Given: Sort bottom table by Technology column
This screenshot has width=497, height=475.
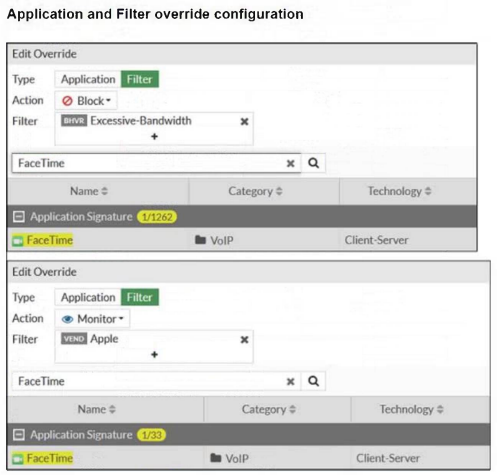Looking at the screenshot, I should (412, 409).
